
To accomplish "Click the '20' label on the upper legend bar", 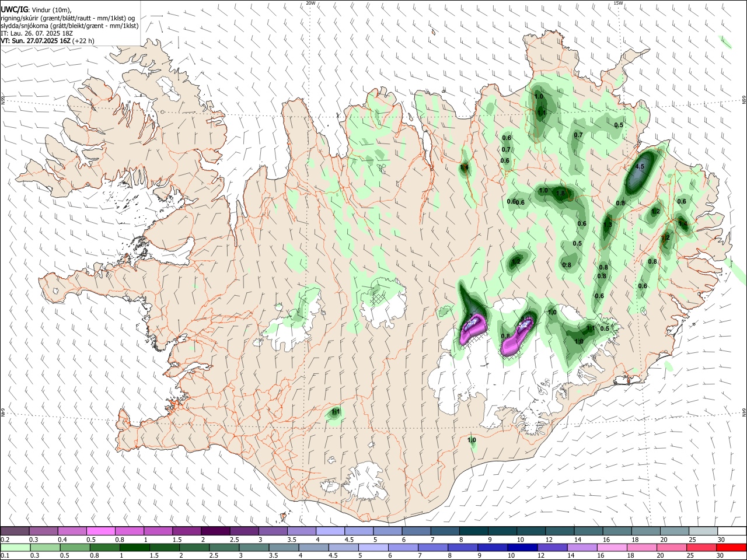I will pyautogui.click(x=664, y=540).
